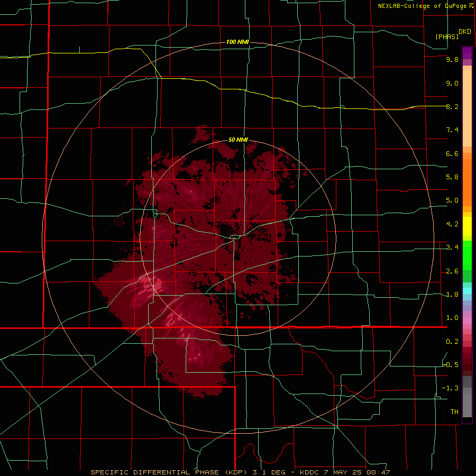Click the DKD label above color bar

point(465,32)
